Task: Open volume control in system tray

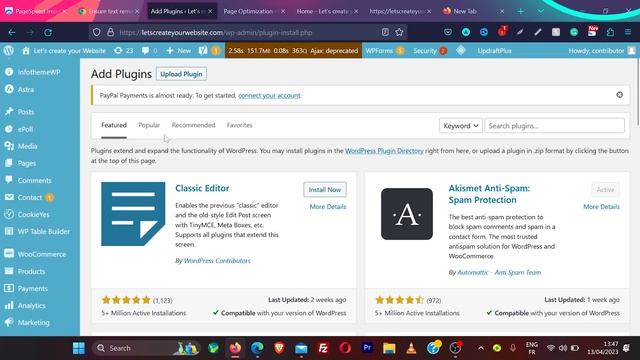Action: tap(562, 348)
